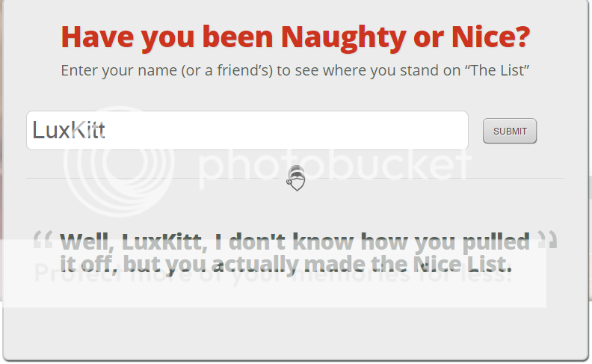This screenshot has width=592, height=364.
Task: Click 'Nice List' in the result message
Action: pos(462,264)
